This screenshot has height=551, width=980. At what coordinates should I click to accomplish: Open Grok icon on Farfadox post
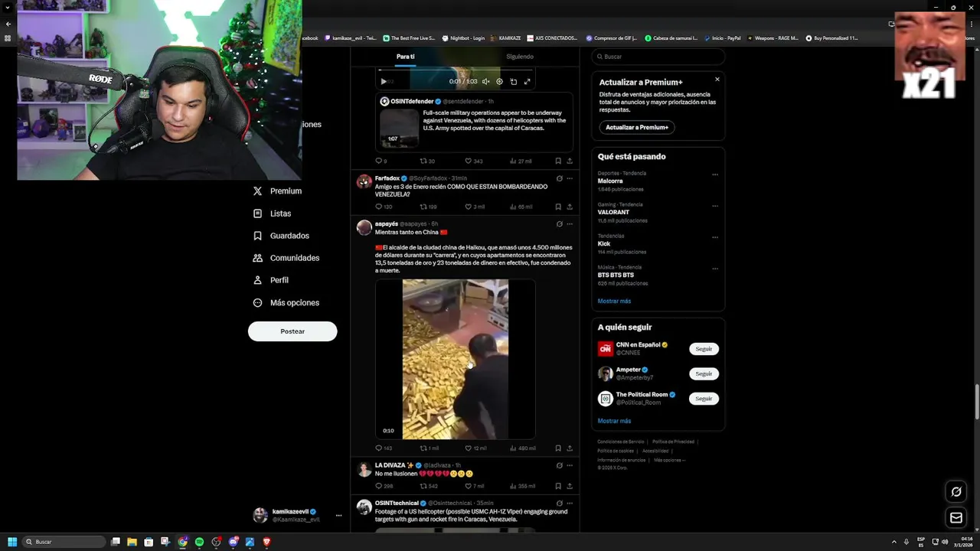tap(560, 178)
